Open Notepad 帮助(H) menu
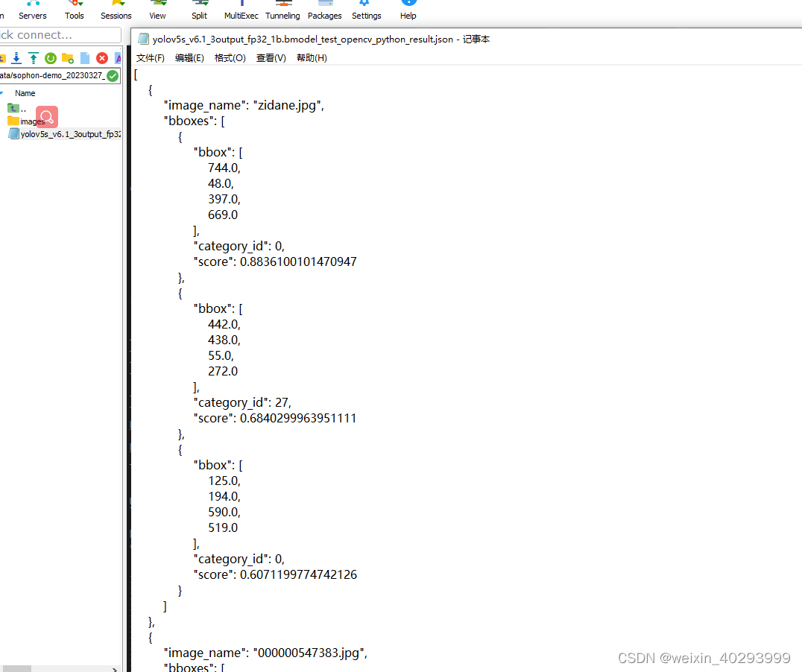 312,58
